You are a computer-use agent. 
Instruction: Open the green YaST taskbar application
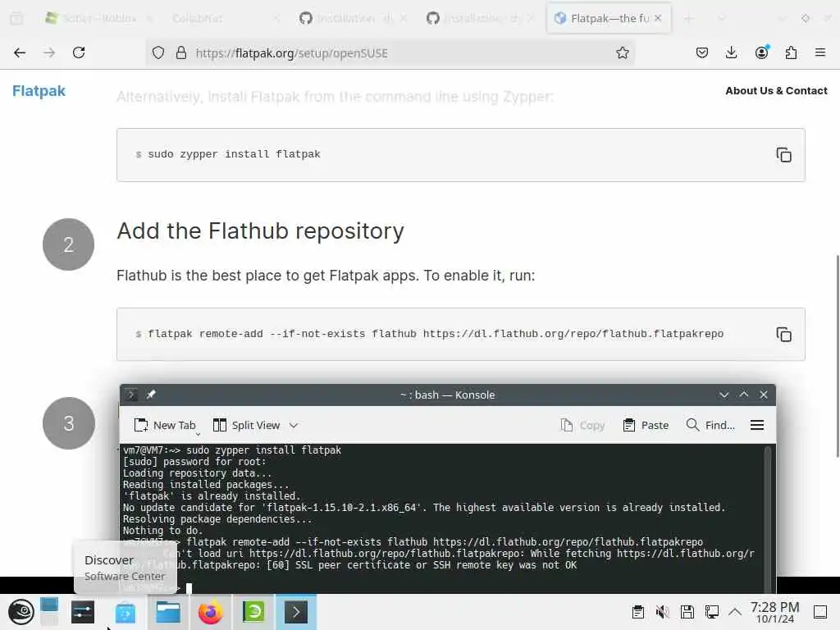pos(253,612)
